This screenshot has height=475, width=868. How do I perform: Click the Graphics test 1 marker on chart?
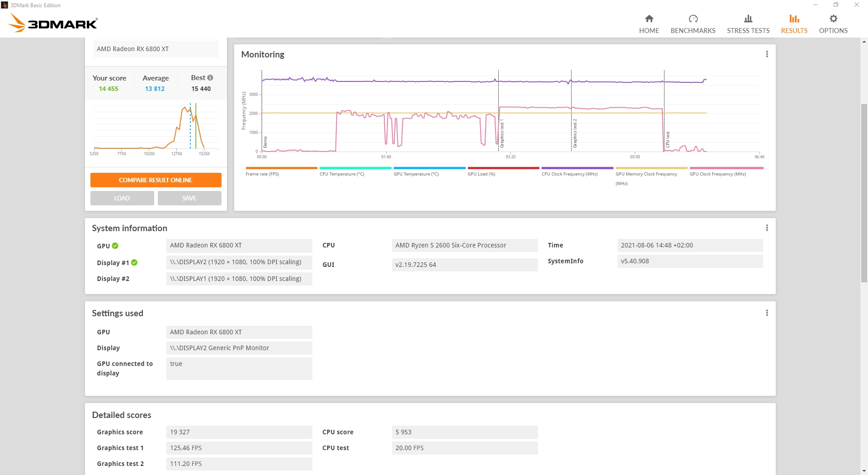pos(501,133)
